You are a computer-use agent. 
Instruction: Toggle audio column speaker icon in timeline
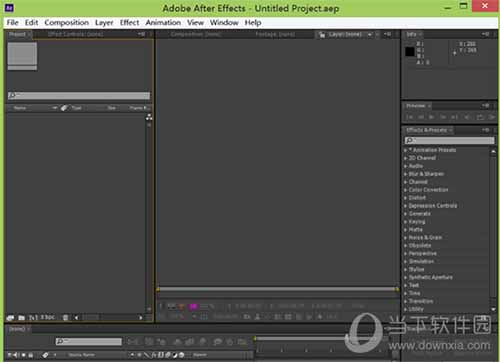(x=15, y=355)
